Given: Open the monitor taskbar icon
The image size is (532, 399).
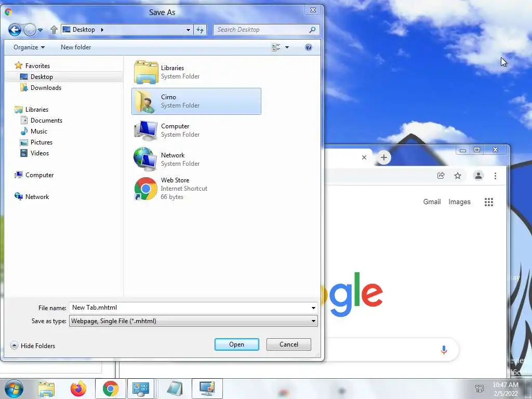Looking at the screenshot, I should (207, 389).
